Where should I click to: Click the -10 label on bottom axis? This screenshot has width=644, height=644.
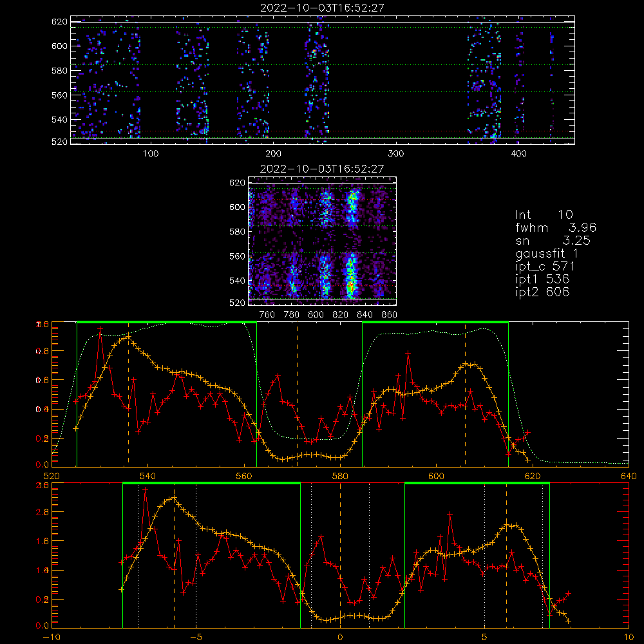pos(52,638)
